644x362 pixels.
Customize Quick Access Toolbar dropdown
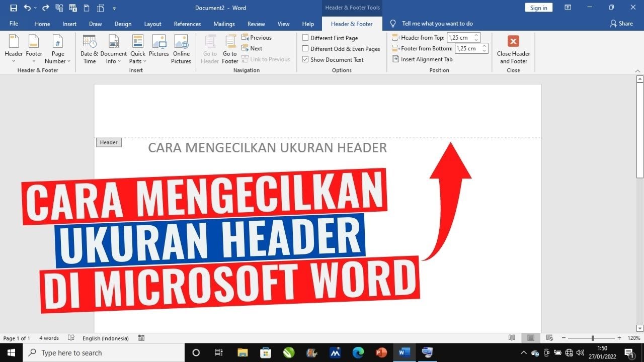tap(115, 9)
